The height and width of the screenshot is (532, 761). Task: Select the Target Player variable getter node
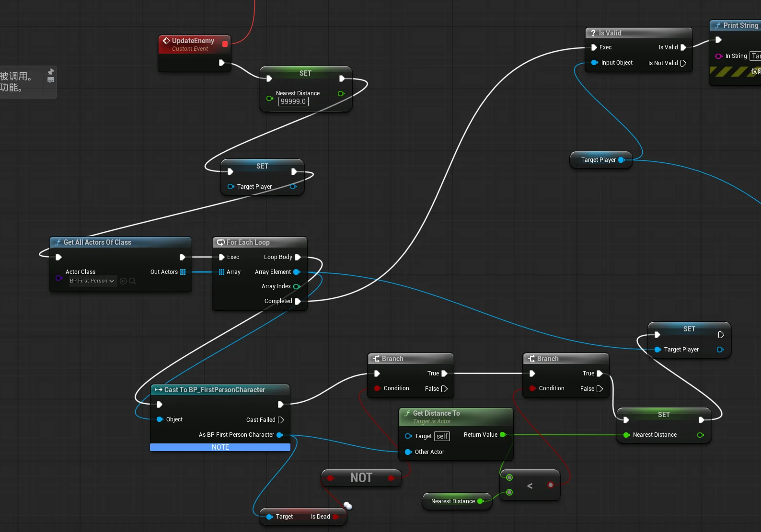coord(601,160)
